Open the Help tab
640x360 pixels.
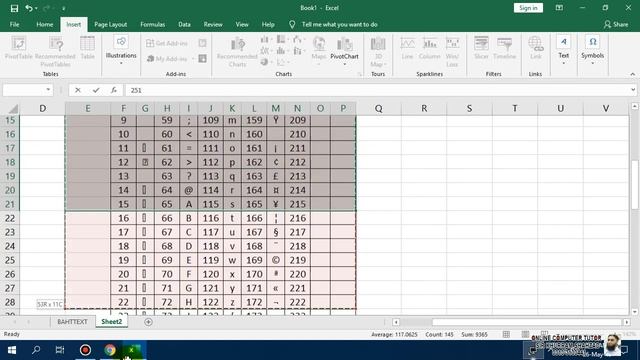(268, 24)
